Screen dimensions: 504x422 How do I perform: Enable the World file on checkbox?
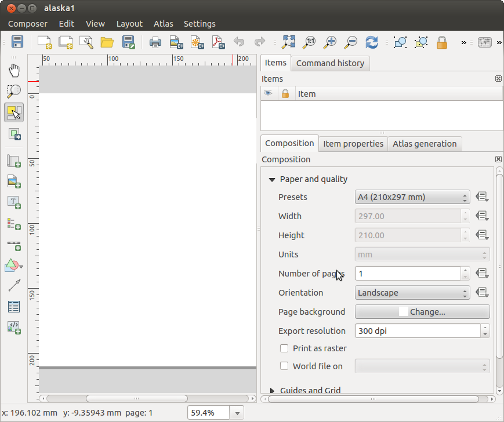point(284,366)
